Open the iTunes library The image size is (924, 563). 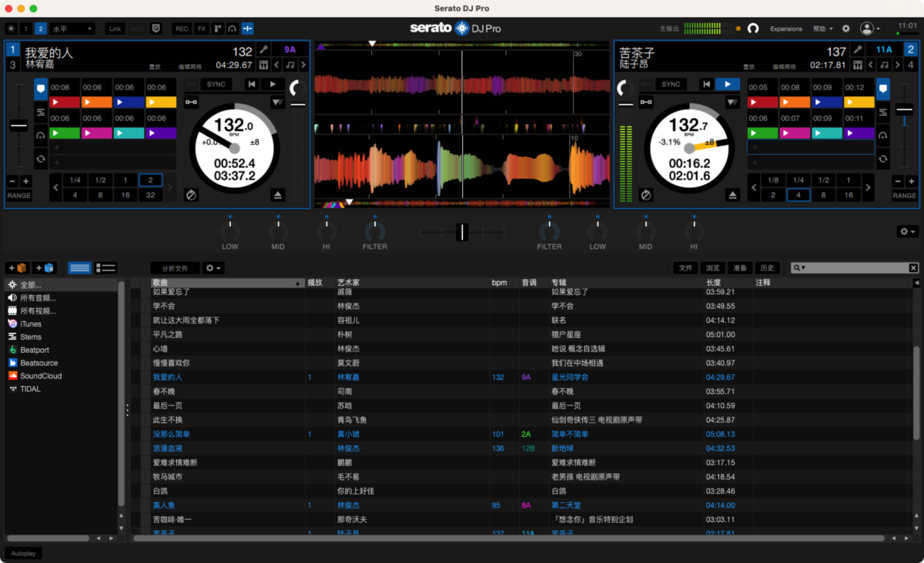point(26,324)
